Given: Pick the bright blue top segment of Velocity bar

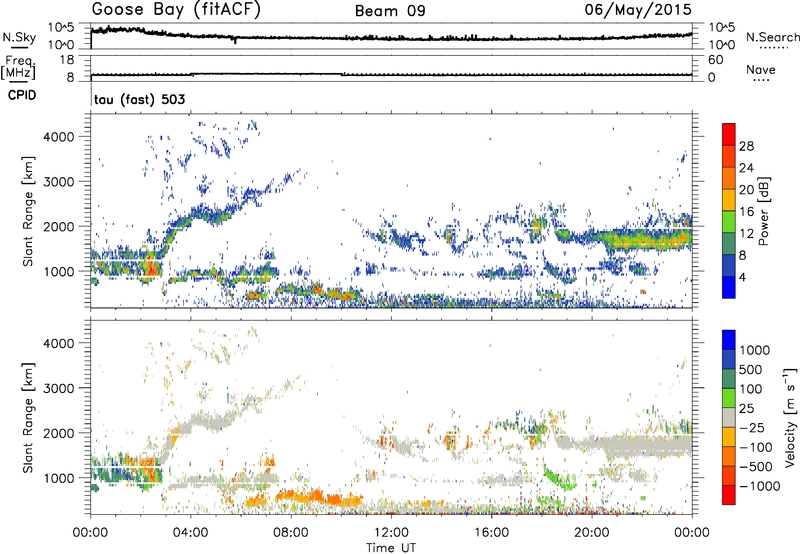Looking at the screenshot, I should [729, 340].
